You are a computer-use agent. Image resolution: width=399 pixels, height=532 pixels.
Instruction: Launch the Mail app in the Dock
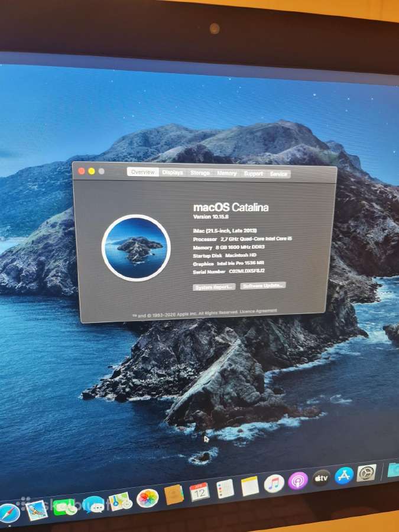pos(37,510)
